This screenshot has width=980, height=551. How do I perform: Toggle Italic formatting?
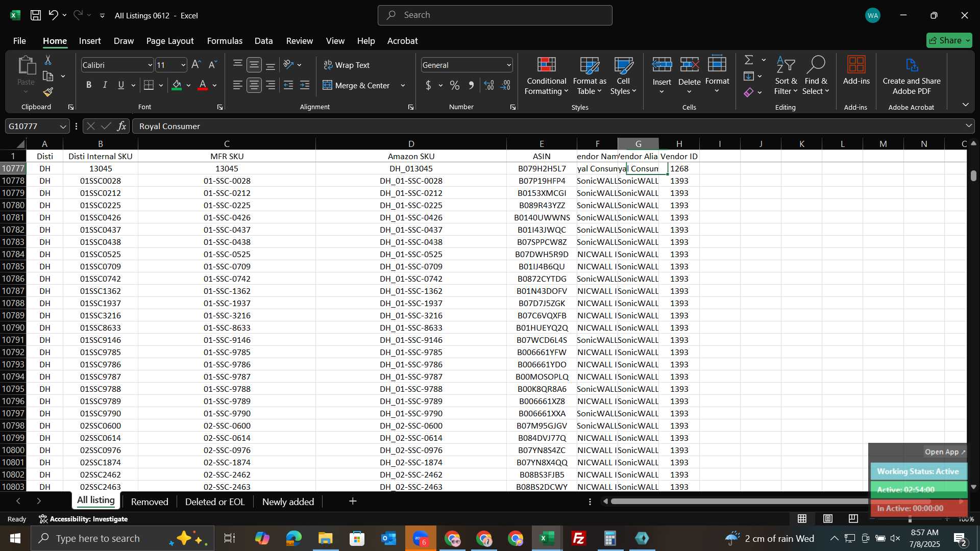[105, 85]
